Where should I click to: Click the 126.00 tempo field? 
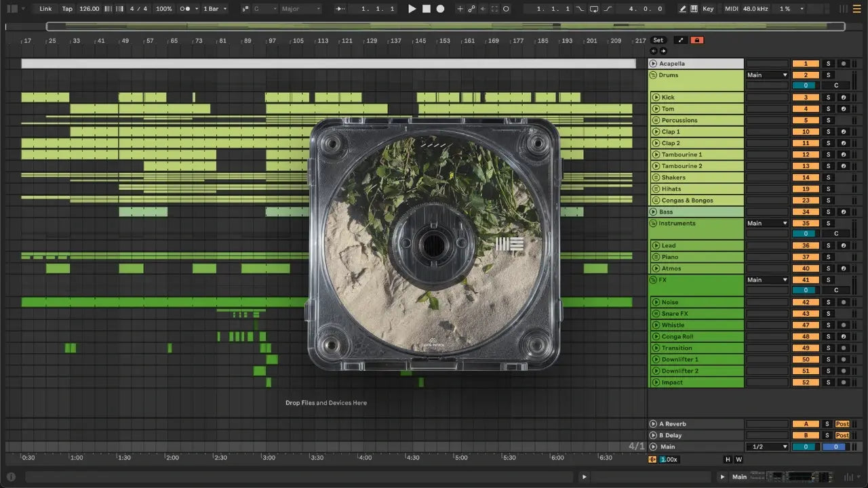pos(89,9)
